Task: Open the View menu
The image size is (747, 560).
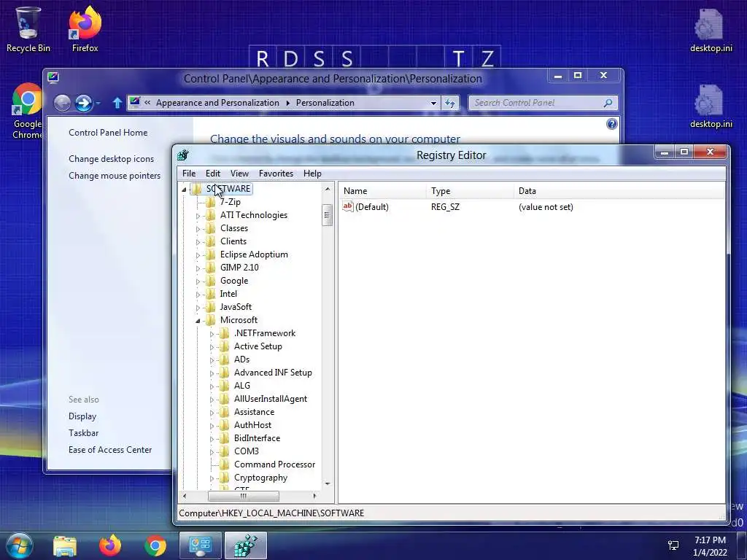Action: [x=239, y=174]
